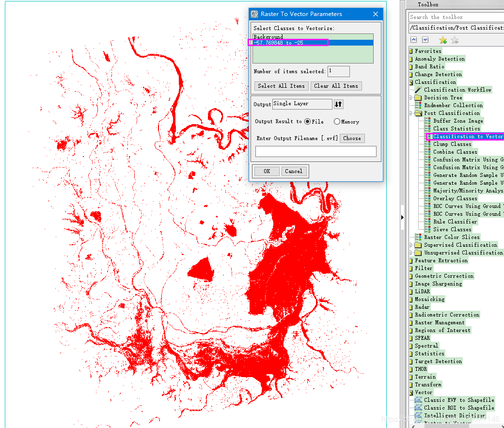The image size is (504, 428).
Task: Click Single Layer output field
Action: (x=302, y=104)
